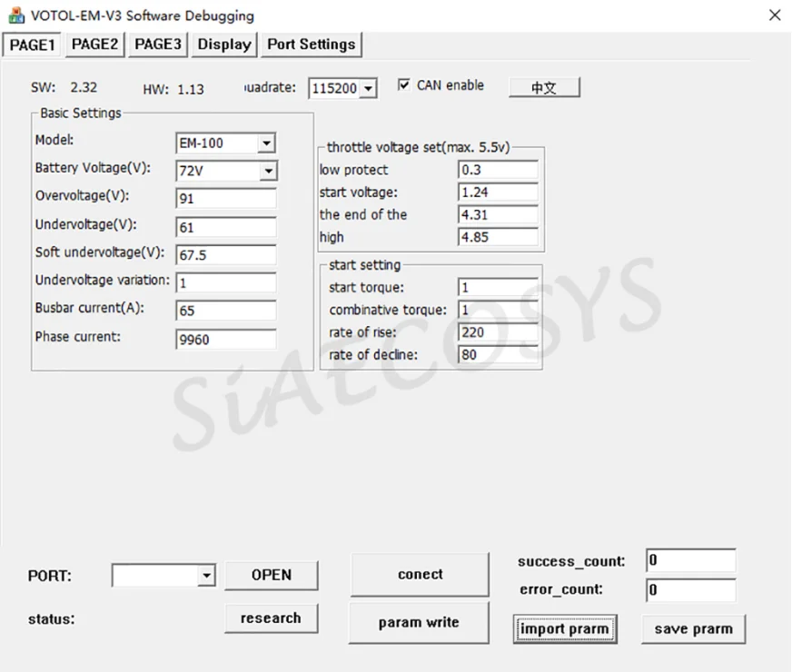This screenshot has height=672, width=792.
Task: Switch to the Display tab
Action: point(224,44)
